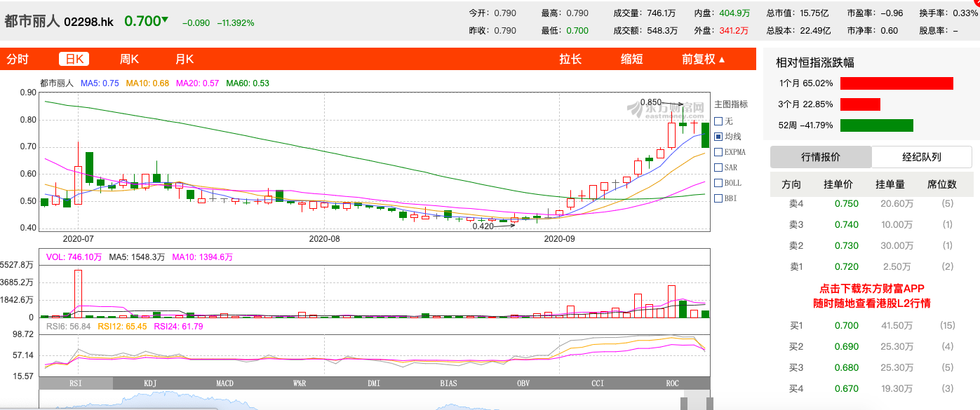Open the 经纪队列 broker queue tab
980x410 pixels.
(922, 157)
